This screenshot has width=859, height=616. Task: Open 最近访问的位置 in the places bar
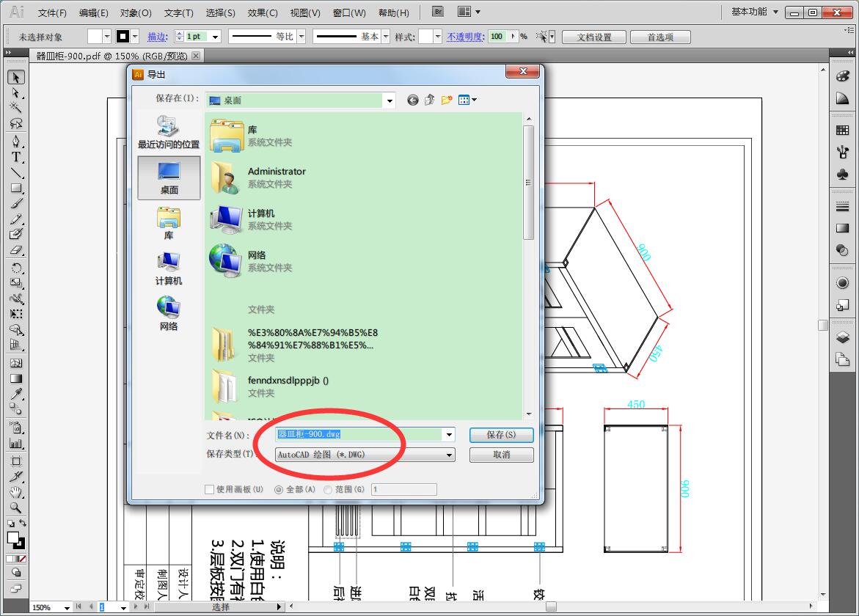169,132
